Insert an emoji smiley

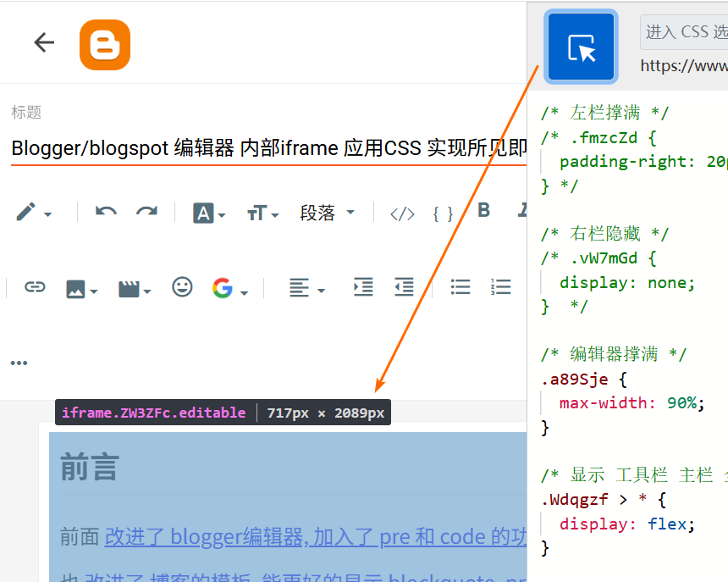pyautogui.click(x=182, y=286)
